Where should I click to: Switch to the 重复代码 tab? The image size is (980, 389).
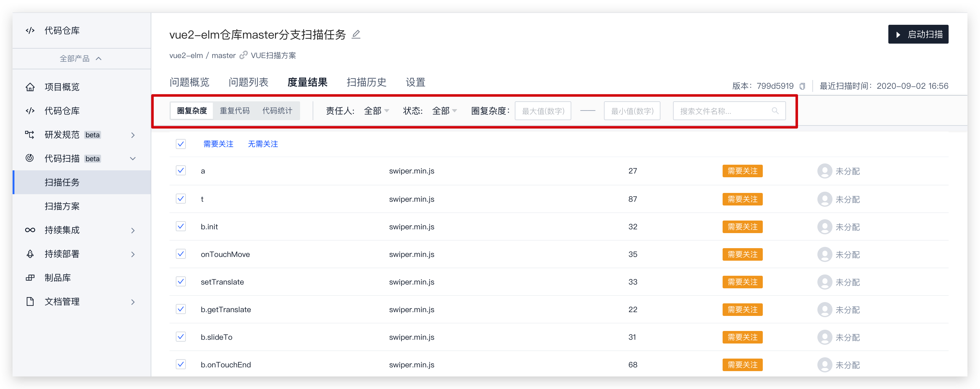[x=234, y=111]
